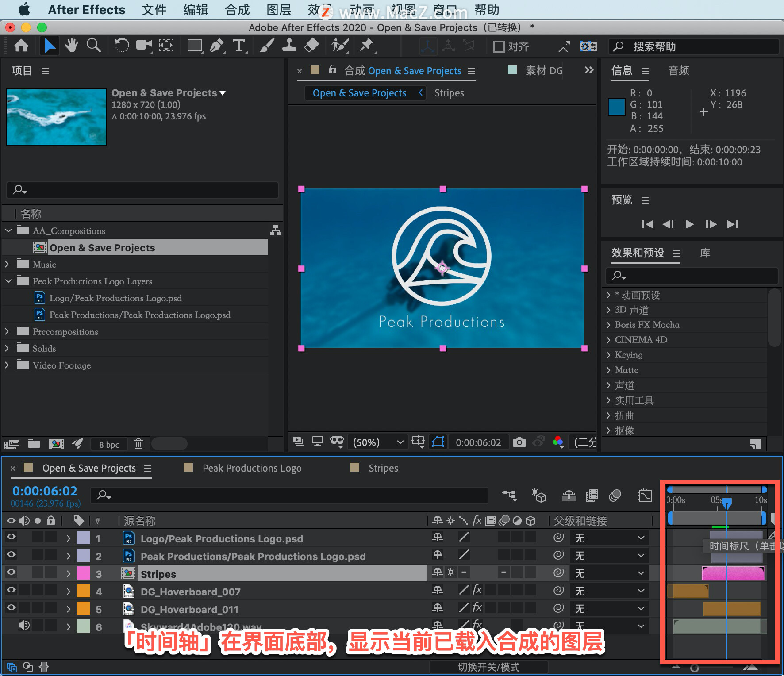784x676 pixels.
Task: Switch to the 音频 panel tab
Action: click(x=679, y=71)
